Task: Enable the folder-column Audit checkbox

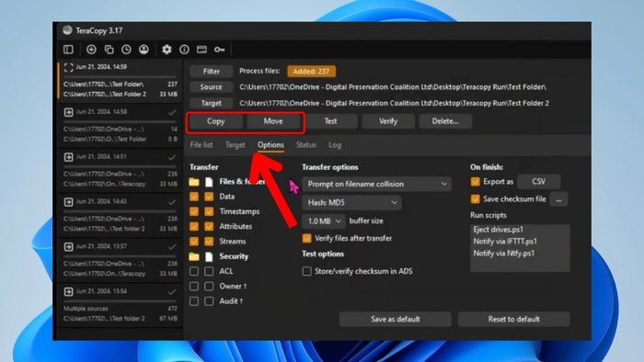Action: point(194,301)
